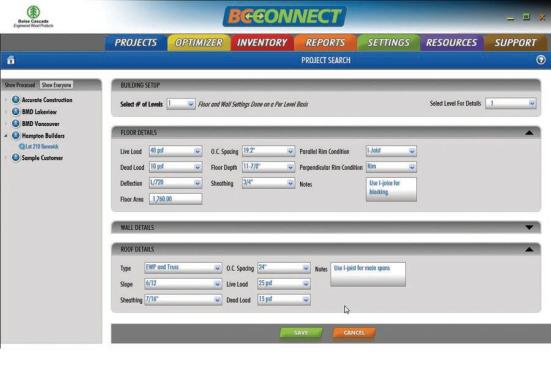Click the Floor Area input field

175,199
